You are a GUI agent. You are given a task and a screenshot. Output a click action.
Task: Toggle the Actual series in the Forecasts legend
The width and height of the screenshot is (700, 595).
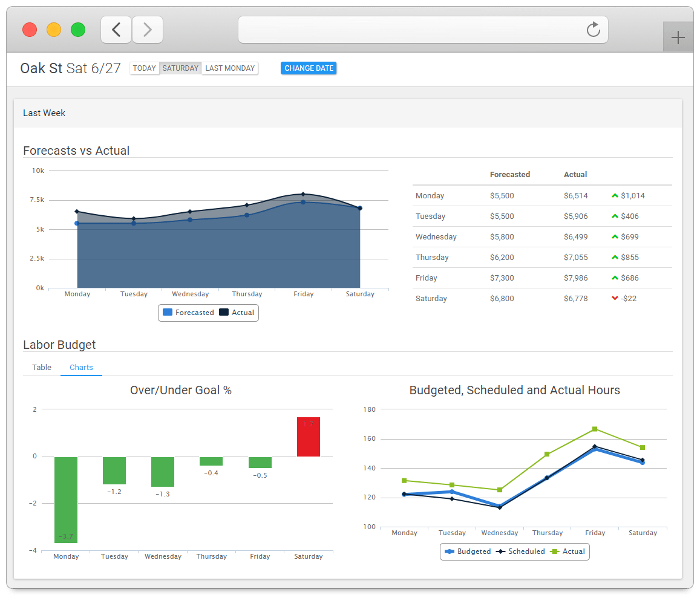pos(237,313)
